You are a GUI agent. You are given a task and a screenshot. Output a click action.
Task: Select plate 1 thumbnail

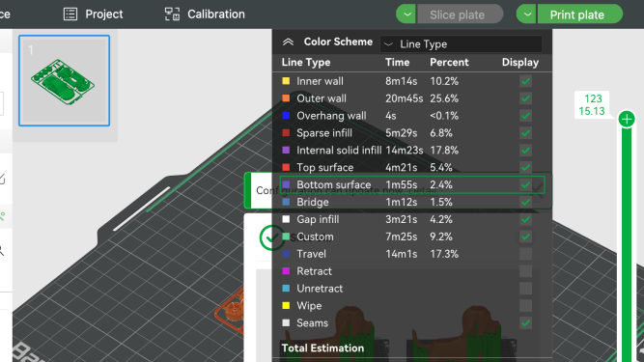(x=64, y=80)
